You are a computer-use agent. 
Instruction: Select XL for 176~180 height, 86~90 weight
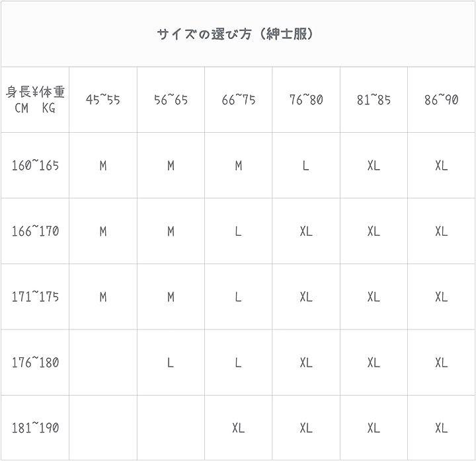coord(441,363)
